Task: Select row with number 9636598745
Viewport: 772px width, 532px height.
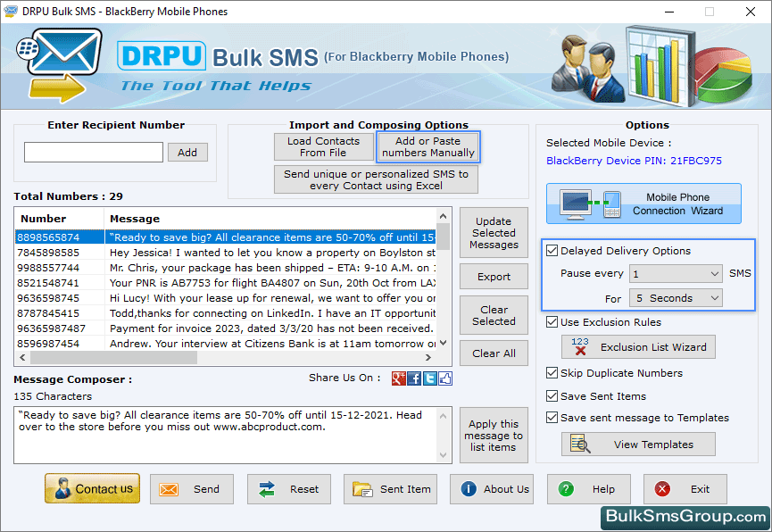Action: [226, 298]
